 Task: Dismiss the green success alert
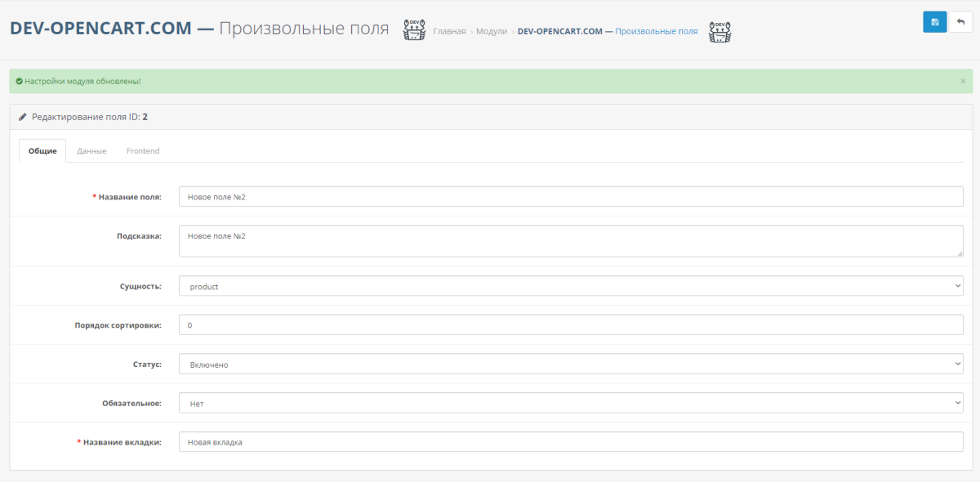[x=963, y=82]
